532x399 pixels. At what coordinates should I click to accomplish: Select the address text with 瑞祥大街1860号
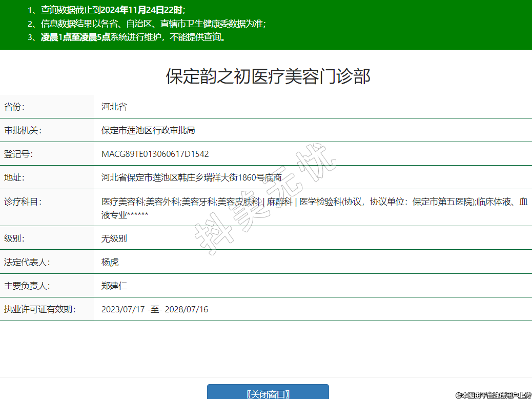pyautogui.click(x=191, y=177)
